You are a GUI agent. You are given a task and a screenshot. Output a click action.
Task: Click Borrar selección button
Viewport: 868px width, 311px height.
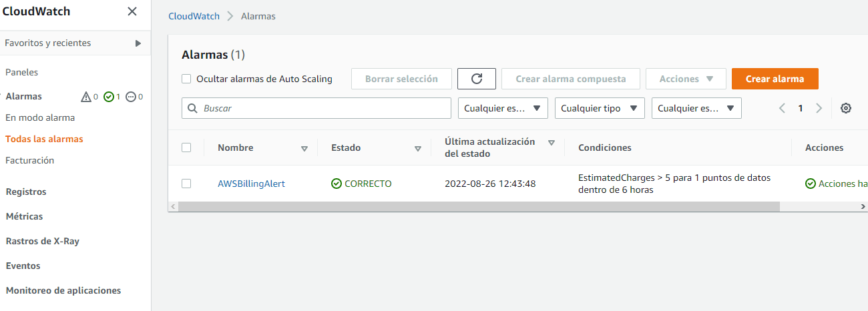coord(401,79)
